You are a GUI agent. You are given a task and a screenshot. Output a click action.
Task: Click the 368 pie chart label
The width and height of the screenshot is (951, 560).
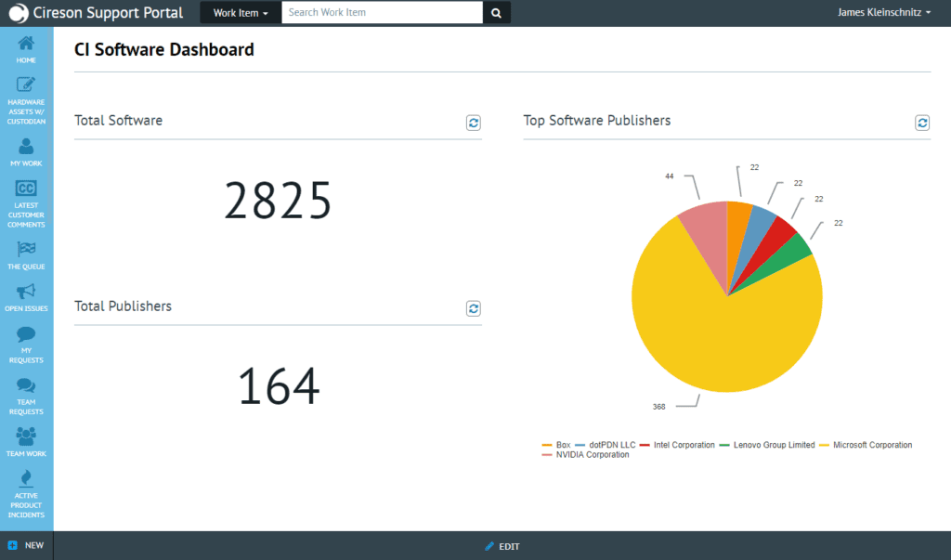point(658,407)
